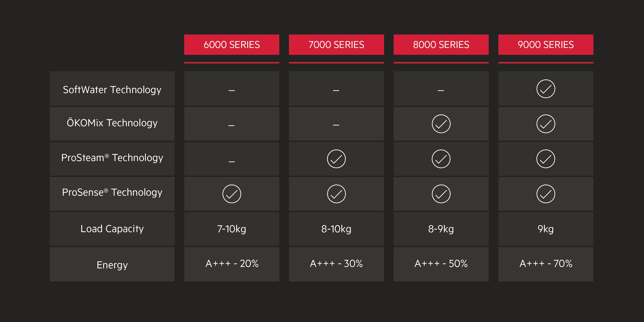The width and height of the screenshot is (644, 322).
Task: Click the 9000 Series ProSense checkmark icon
Action: tap(546, 194)
